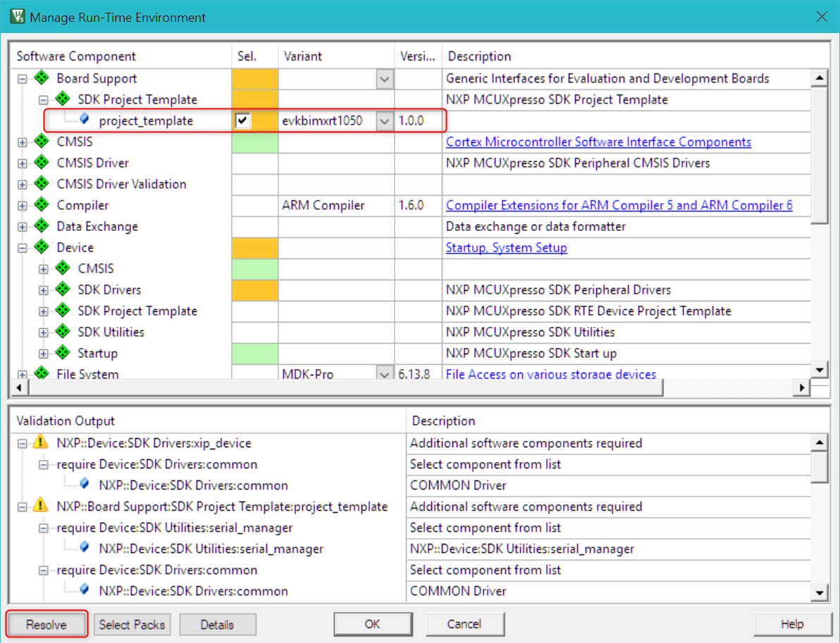Collapse the require serial_manager entry
This screenshot has width=840, height=643.
point(44,528)
